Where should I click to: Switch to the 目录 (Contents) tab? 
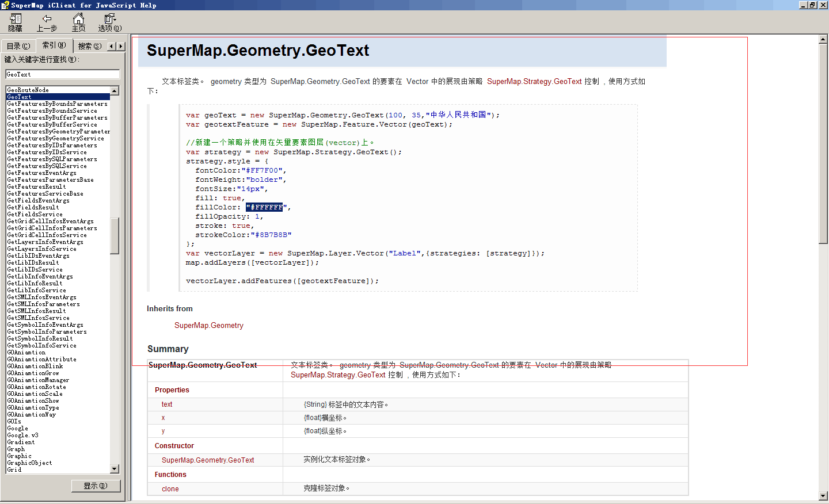pos(18,46)
